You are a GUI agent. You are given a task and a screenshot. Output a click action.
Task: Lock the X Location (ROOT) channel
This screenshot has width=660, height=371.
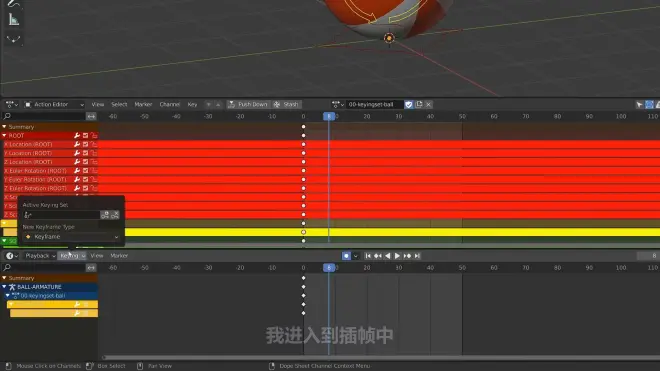tap(94, 144)
